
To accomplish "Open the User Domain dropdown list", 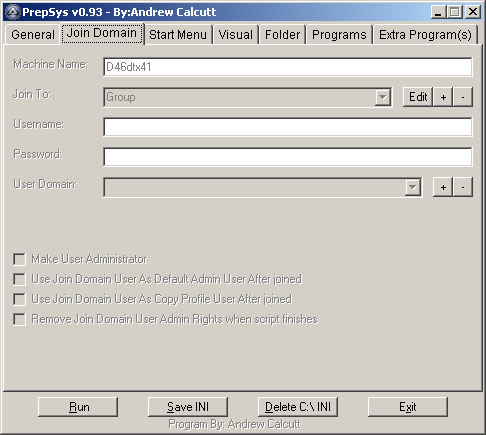I will coord(413,187).
